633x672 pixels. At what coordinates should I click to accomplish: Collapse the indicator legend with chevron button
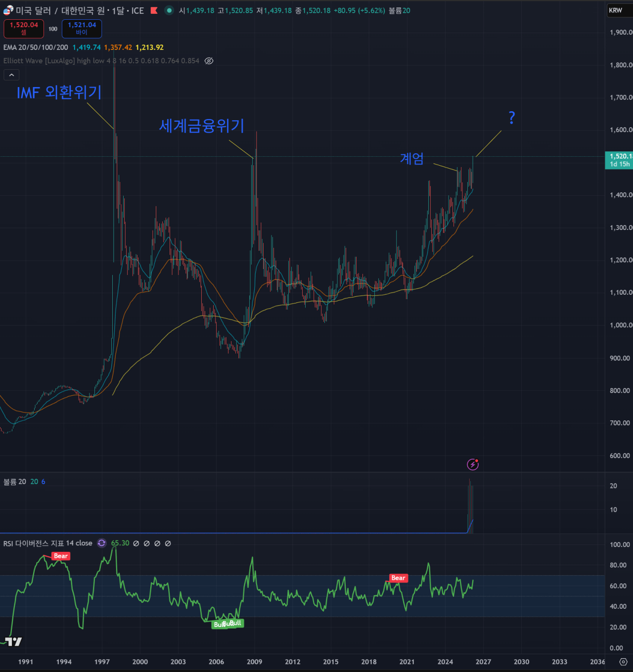(x=11, y=75)
